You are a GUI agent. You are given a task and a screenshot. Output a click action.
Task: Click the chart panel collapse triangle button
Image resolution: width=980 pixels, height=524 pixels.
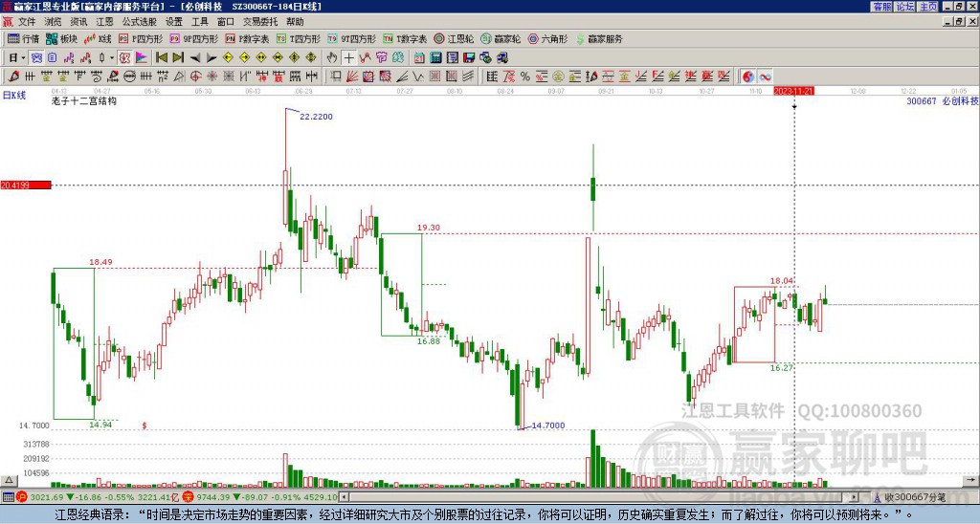click(x=8, y=480)
